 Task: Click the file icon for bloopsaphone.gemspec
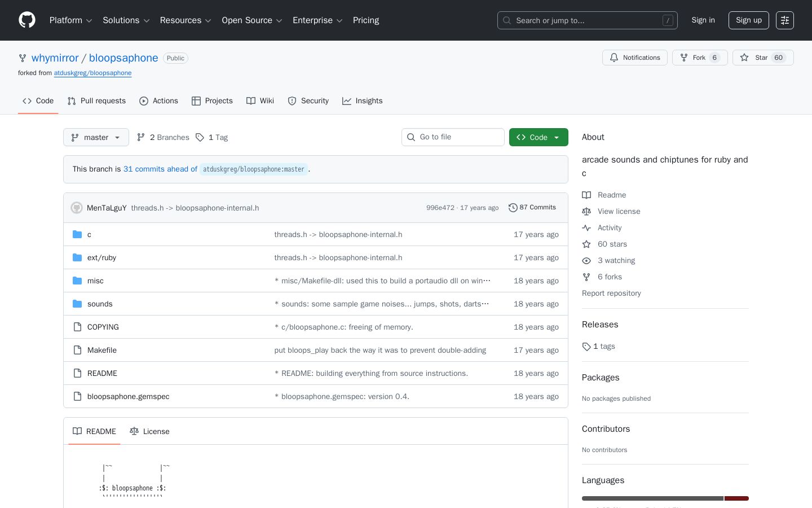77,396
